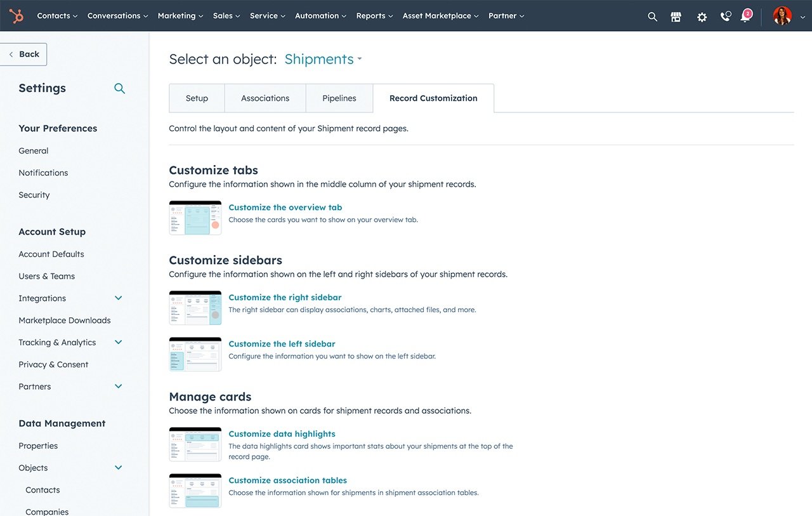Expand the Partners section
Screen dimensions: 812x516
pyautogui.click(x=118, y=386)
